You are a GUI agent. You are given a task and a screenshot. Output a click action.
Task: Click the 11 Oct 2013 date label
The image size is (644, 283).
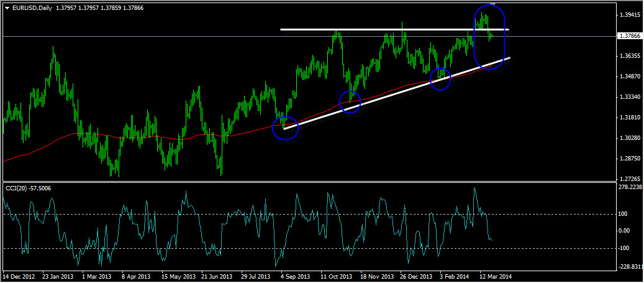pos(336,276)
